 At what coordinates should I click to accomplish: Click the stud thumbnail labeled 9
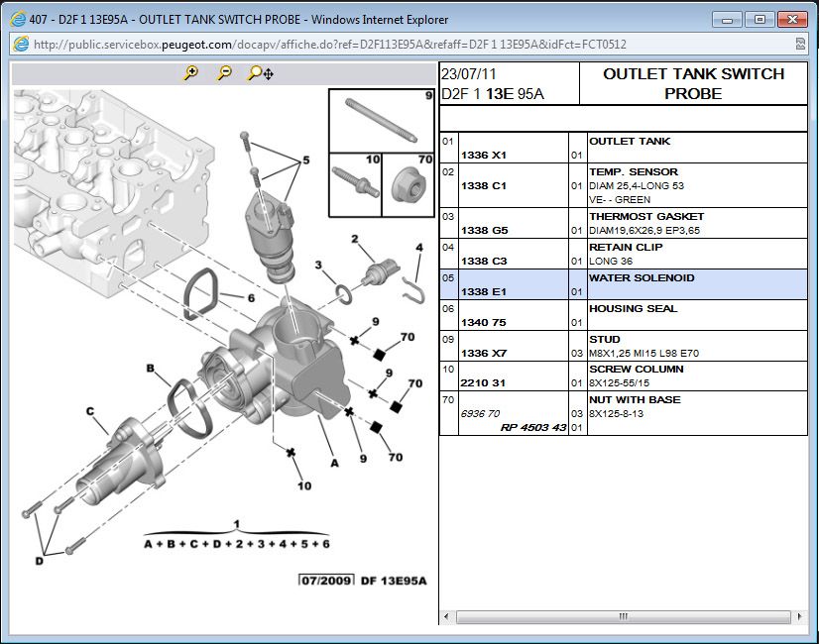(x=382, y=121)
